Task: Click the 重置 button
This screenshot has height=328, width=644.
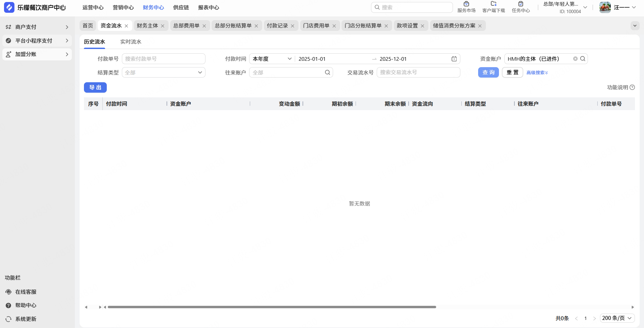Action: coord(512,73)
